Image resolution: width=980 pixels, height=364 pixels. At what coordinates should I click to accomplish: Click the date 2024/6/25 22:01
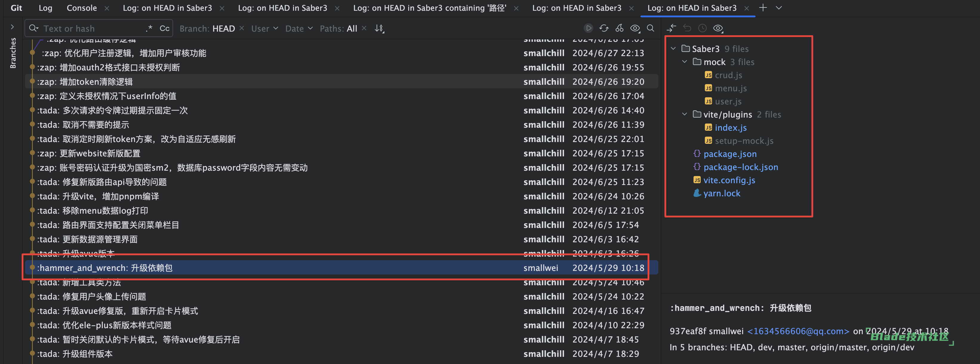click(608, 139)
